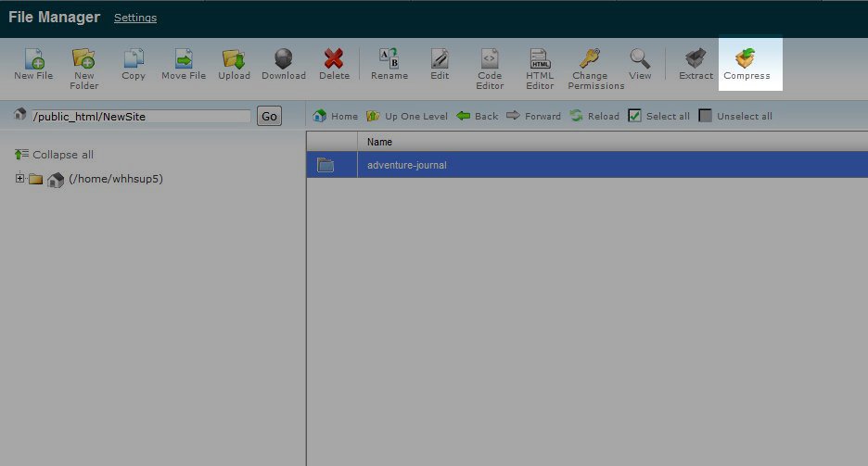The width and height of the screenshot is (868, 466).
Task: Navigate Up One Level
Action: click(407, 116)
